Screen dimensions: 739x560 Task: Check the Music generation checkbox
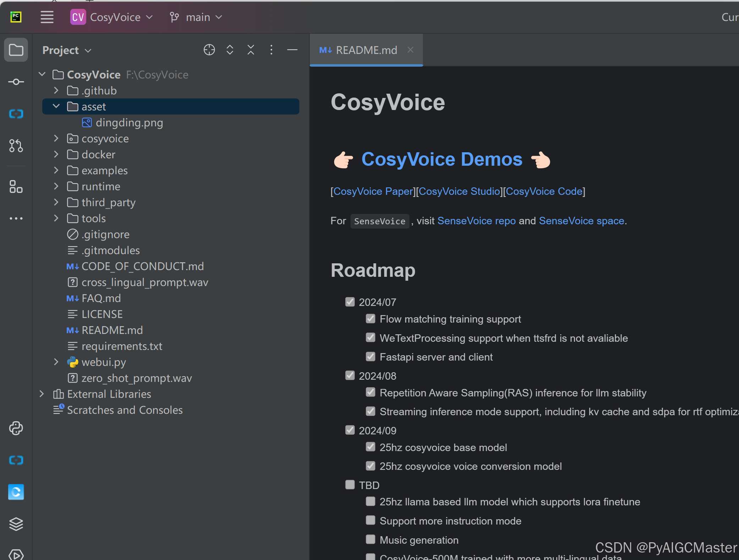[370, 539]
